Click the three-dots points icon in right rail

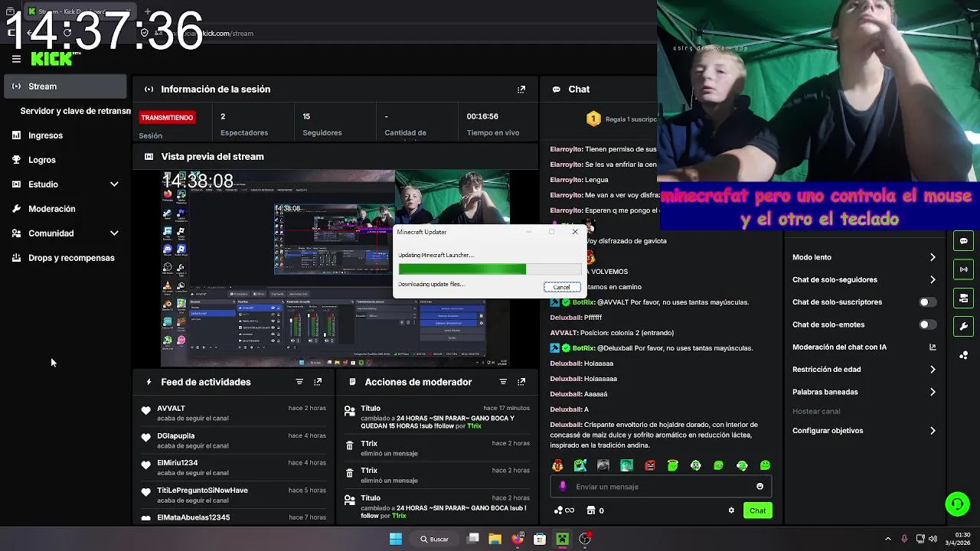963,355
